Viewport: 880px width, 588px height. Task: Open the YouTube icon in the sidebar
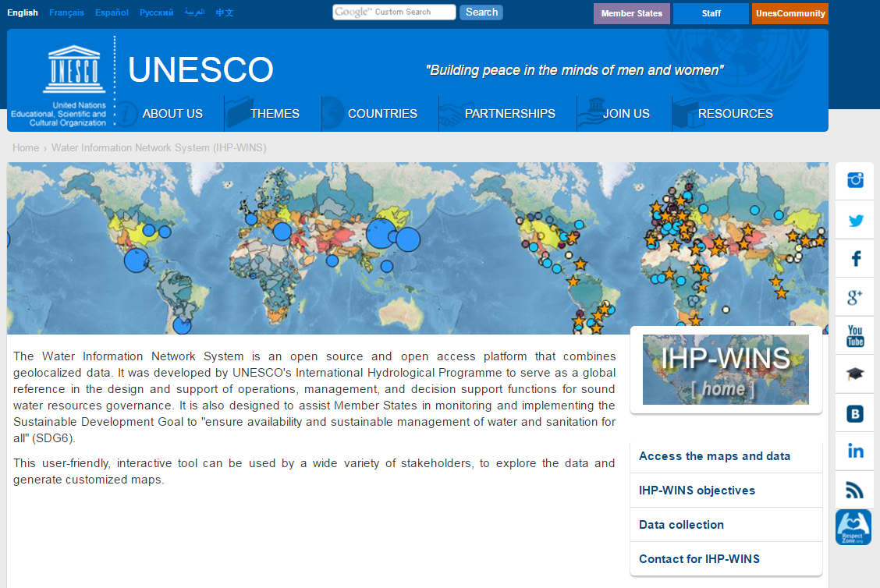855,336
